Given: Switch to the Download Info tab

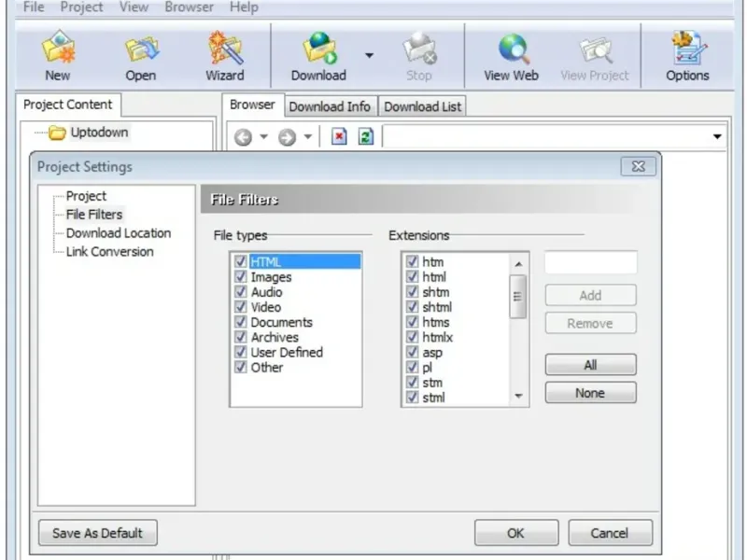Looking at the screenshot, I should [330, 106].
